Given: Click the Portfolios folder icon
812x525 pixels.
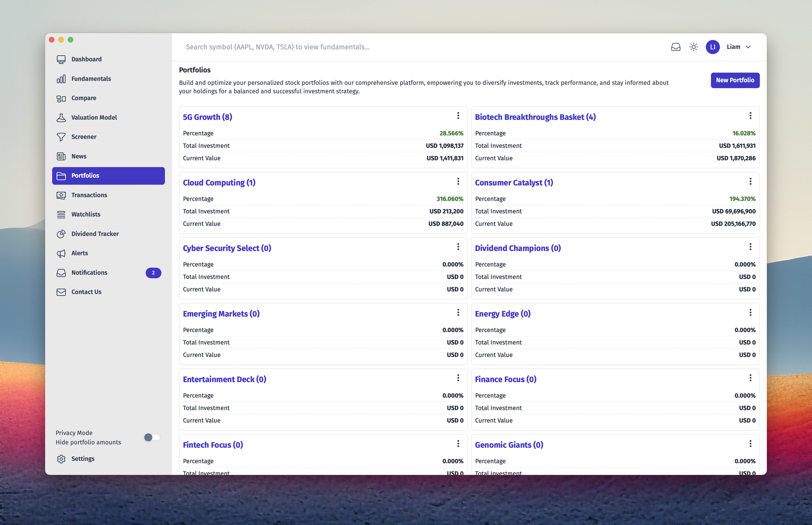Looking at the screenshot, I should coord(61,176).
